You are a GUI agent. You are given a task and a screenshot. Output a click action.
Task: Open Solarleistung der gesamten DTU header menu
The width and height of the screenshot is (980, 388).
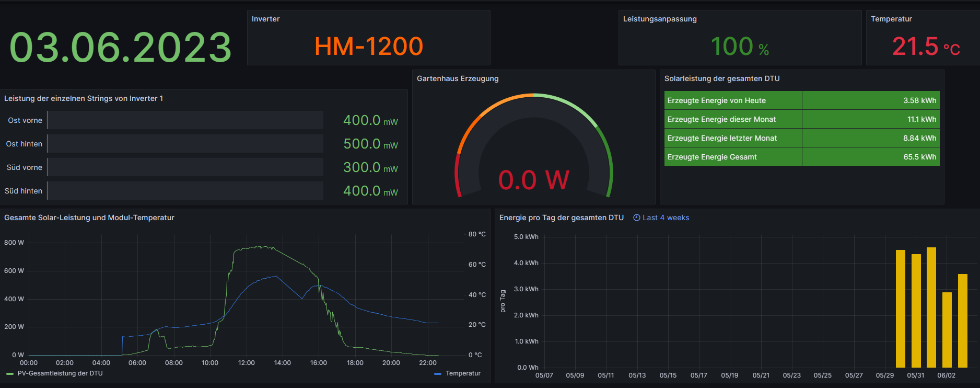[x=721, y=78]
